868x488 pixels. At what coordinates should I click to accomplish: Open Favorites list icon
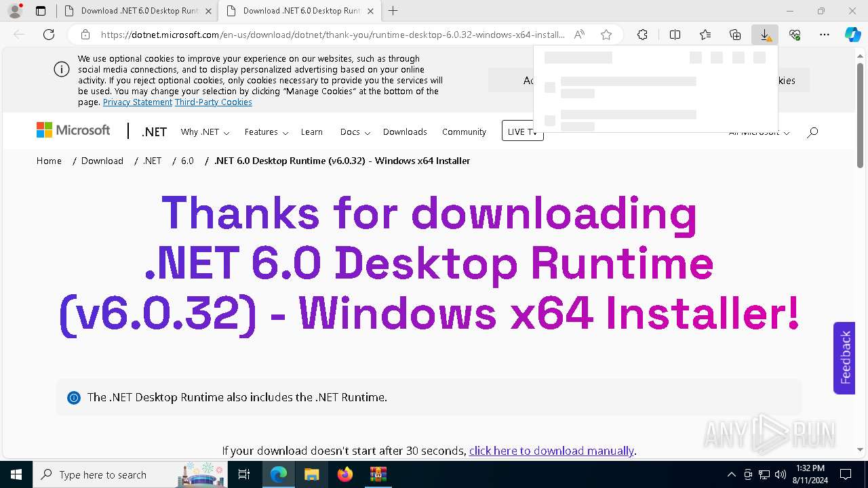(x=705, y=35)
